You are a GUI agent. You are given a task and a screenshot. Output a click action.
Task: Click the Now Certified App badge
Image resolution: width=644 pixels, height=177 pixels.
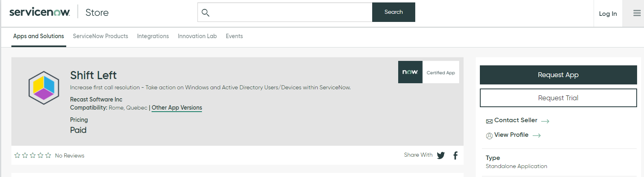429,72
